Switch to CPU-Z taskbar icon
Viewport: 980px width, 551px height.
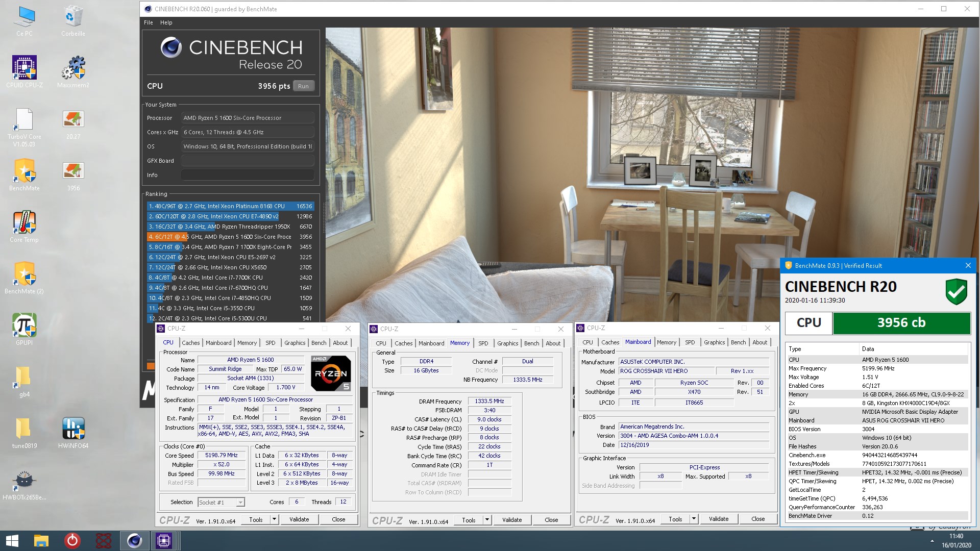point(164,541)
